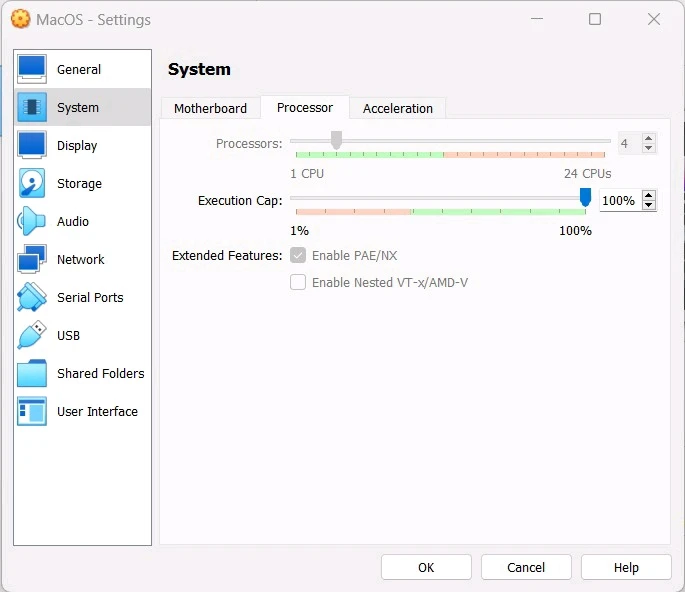Click the VirtualBox app icon in title bar
The image size is (685, 592).
pos(21,19)
